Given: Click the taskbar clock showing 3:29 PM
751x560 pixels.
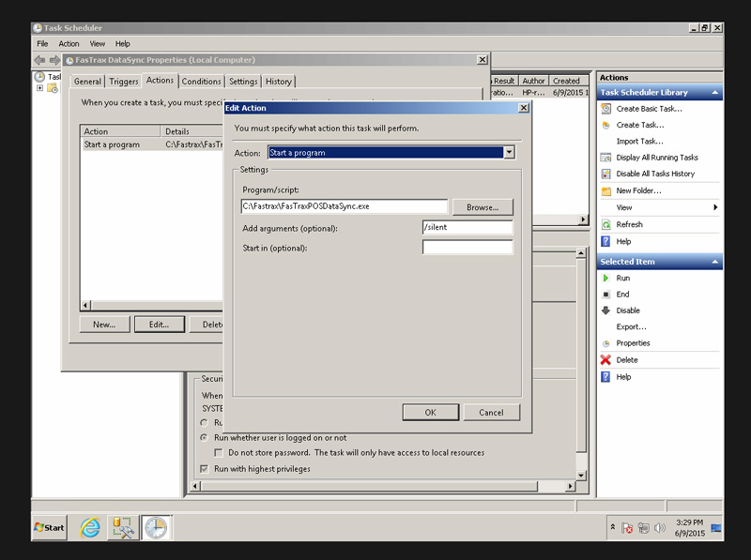Looking at the screenshot, I should [690, 528].
